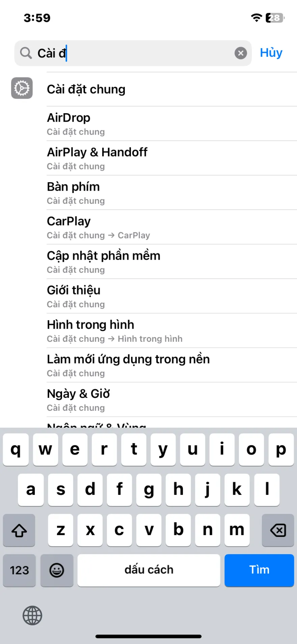Tap the emoji key on the keyboard

tap(57, 570)
